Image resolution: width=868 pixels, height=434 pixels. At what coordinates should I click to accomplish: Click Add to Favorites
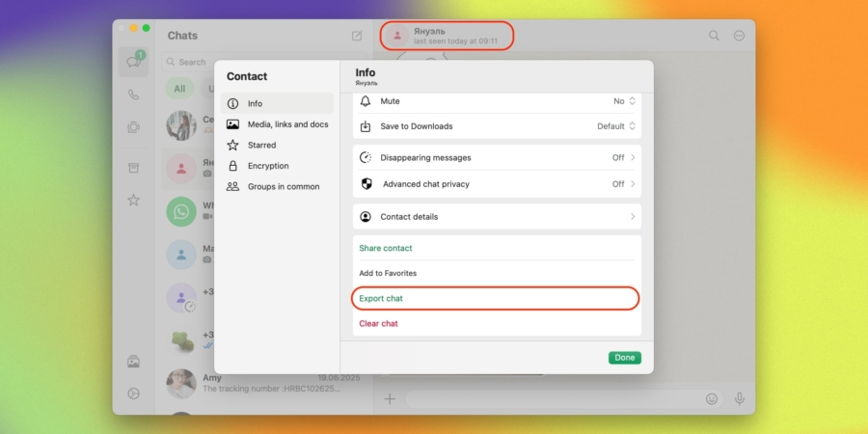[388, 273]
